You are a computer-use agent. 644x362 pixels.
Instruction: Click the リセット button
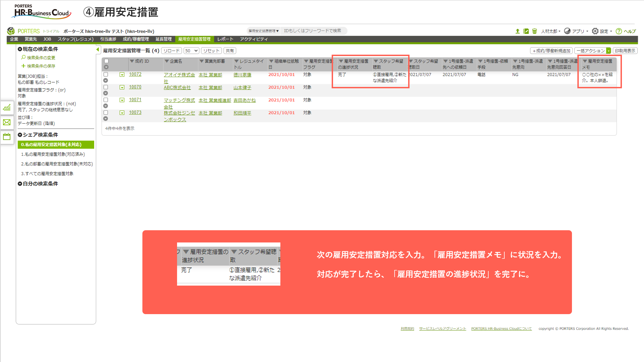point(211,51)
